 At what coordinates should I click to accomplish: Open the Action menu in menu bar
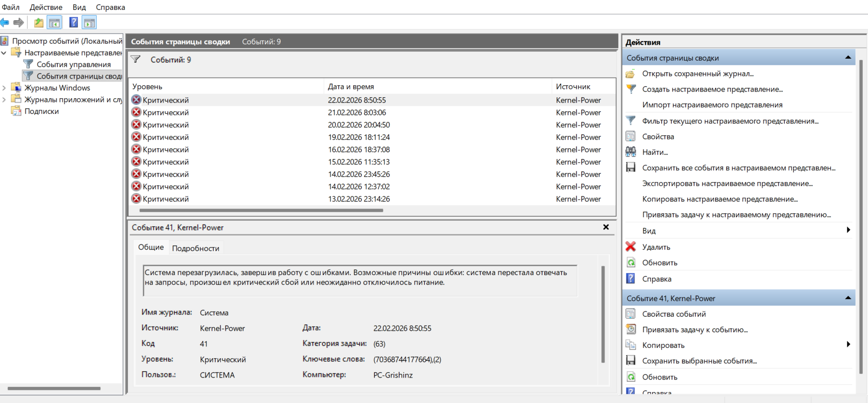pos(46,7)
